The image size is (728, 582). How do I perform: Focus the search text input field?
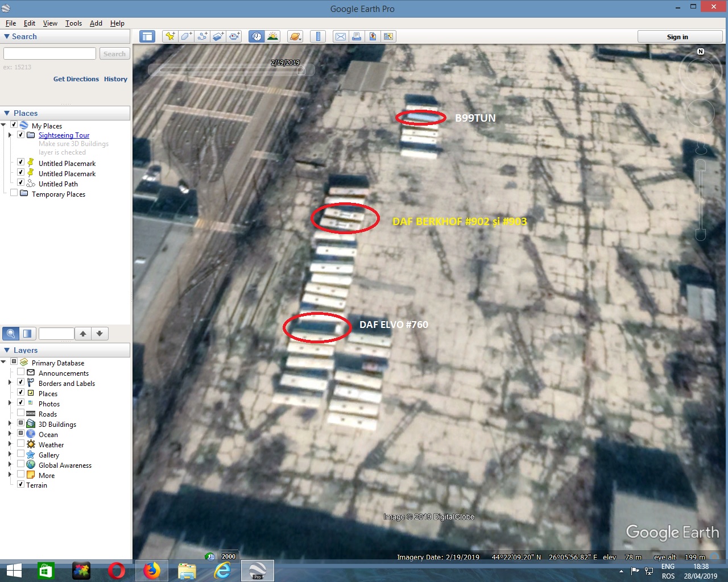coord(49,54)
